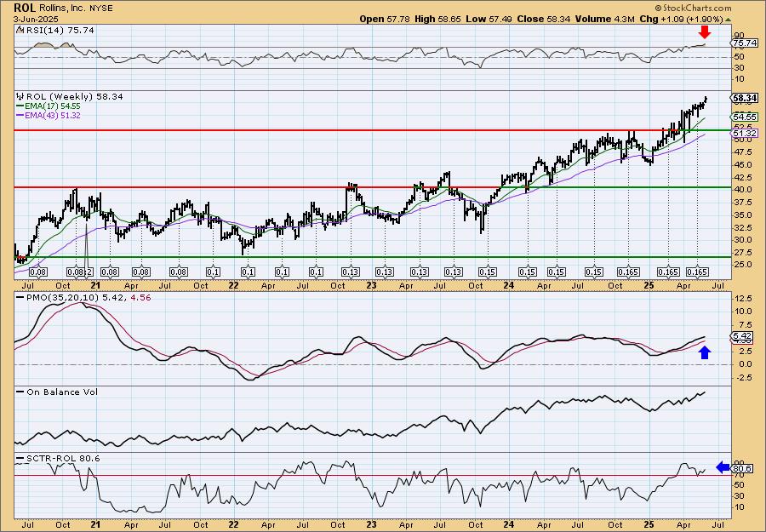Screen dimensions: 766x532
Task: Click the SCTR-ROL 80.6 panel label
Action: coord(62,458)
